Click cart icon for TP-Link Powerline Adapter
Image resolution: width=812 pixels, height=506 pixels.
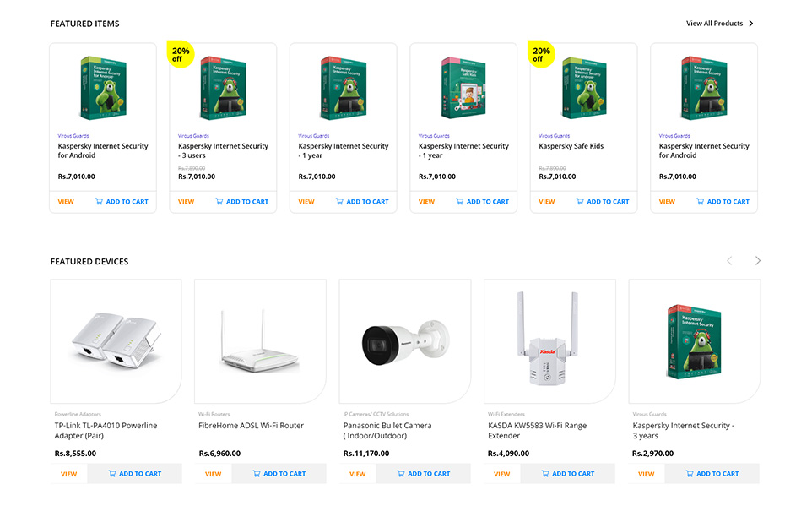click(112, 474)
